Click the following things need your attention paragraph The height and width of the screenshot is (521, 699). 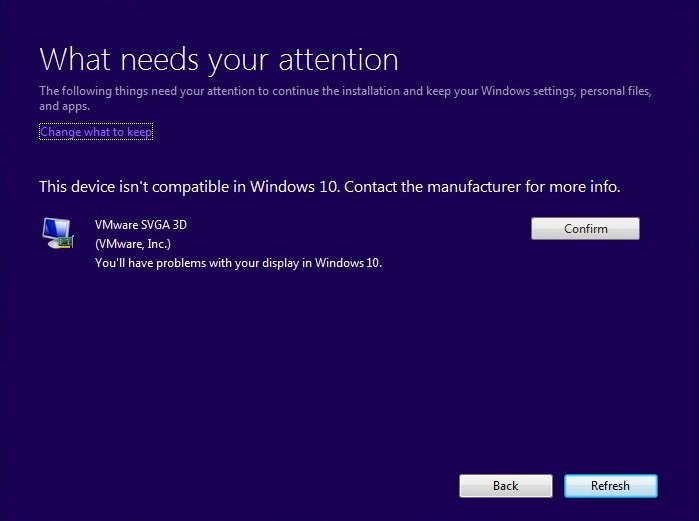point(345,98)
